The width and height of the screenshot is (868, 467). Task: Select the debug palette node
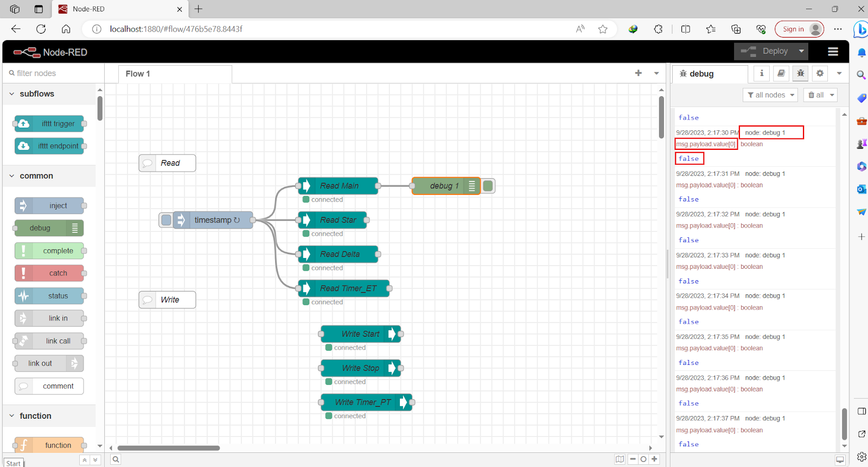point(49,228)
